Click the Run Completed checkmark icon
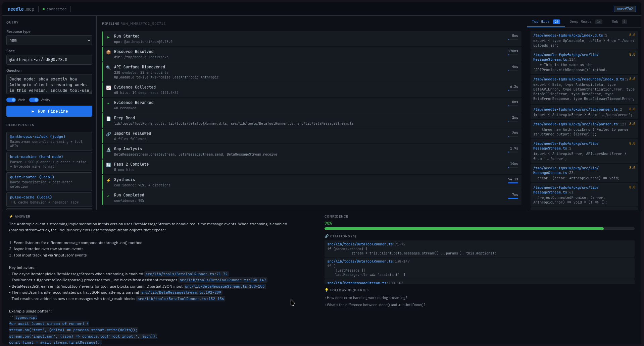Screen dimensions: 644x346 108,196
